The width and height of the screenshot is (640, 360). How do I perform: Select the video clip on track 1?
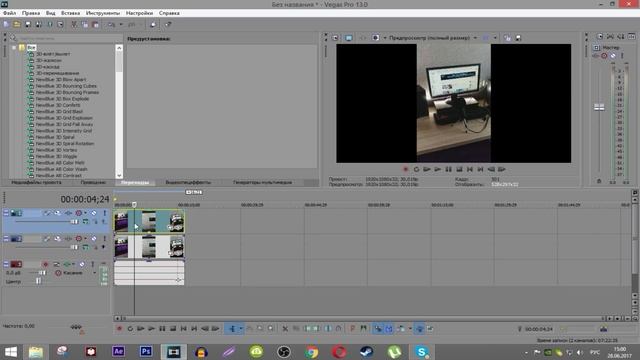click(149, 221)
